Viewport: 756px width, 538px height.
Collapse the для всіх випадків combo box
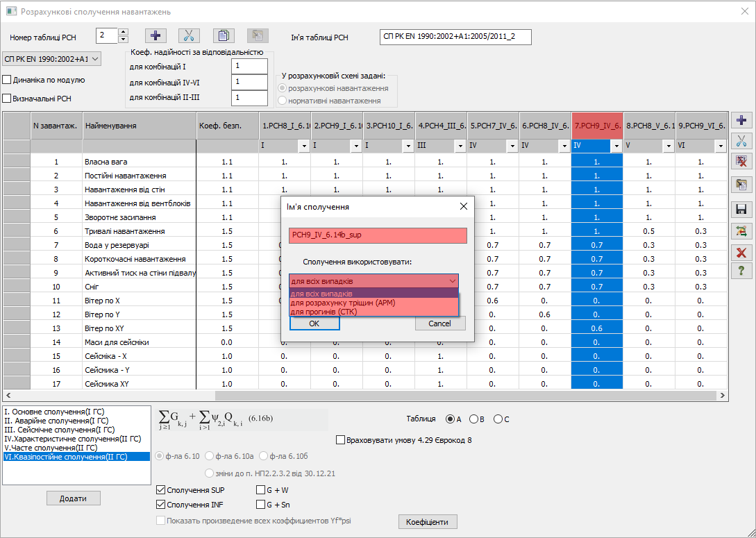452,281
